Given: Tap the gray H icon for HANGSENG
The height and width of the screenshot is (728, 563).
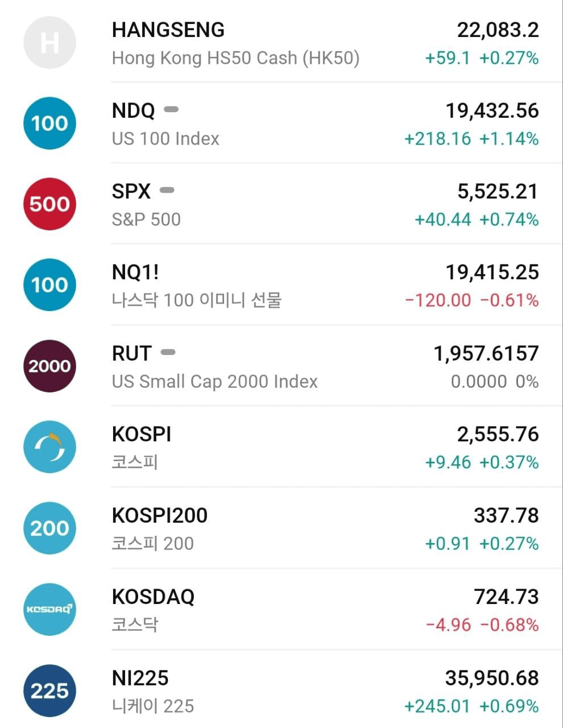Looking at the screenshot, I should click(x=49, y=43).
